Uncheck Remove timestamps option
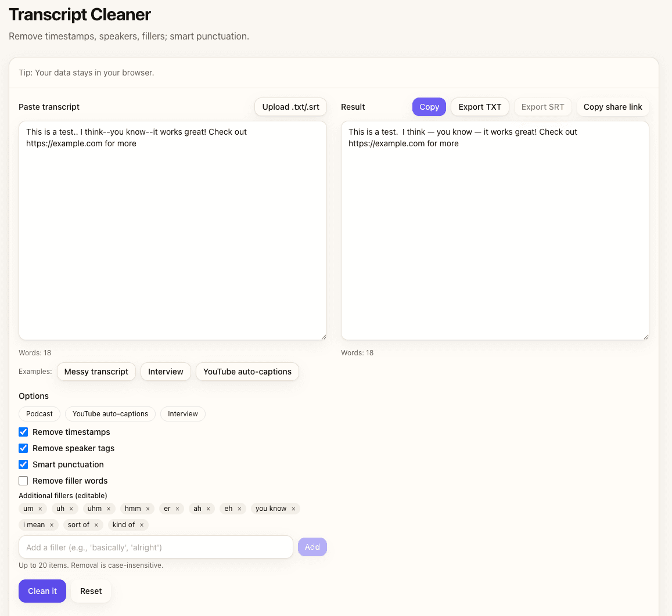The height and width of the screenshot is (616, 672). point(23,432)
